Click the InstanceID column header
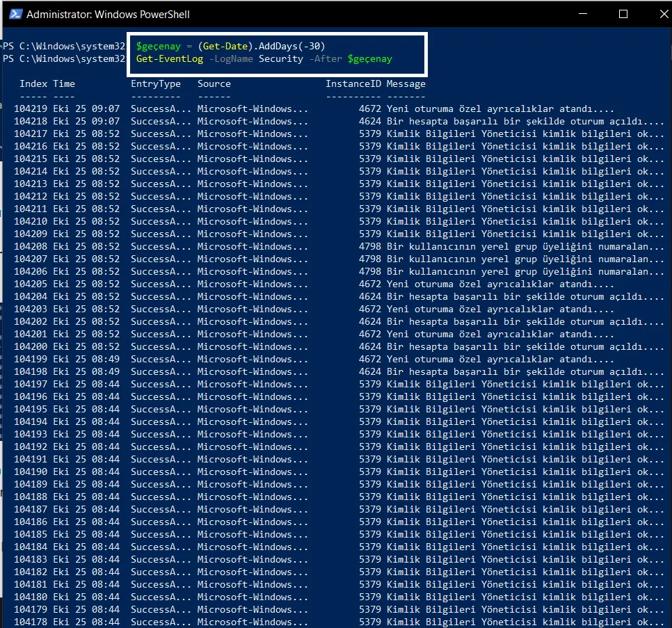The image size is (672, 628). click(x=353, y=84)
